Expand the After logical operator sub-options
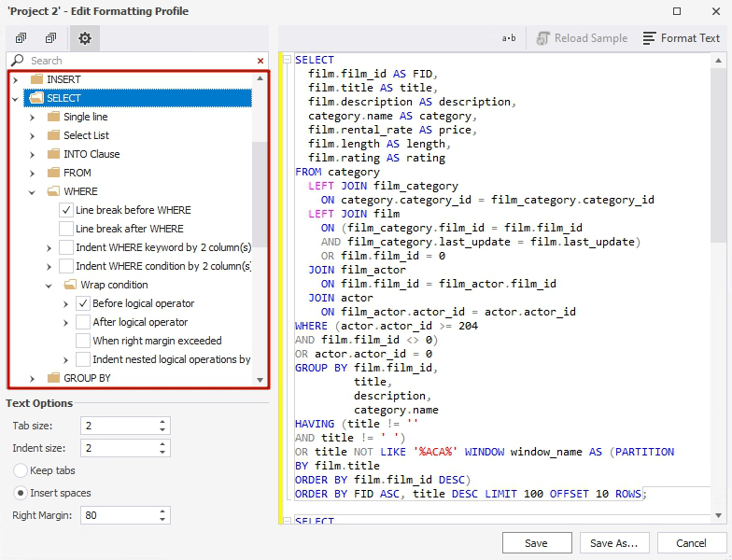 click(65, 323)
